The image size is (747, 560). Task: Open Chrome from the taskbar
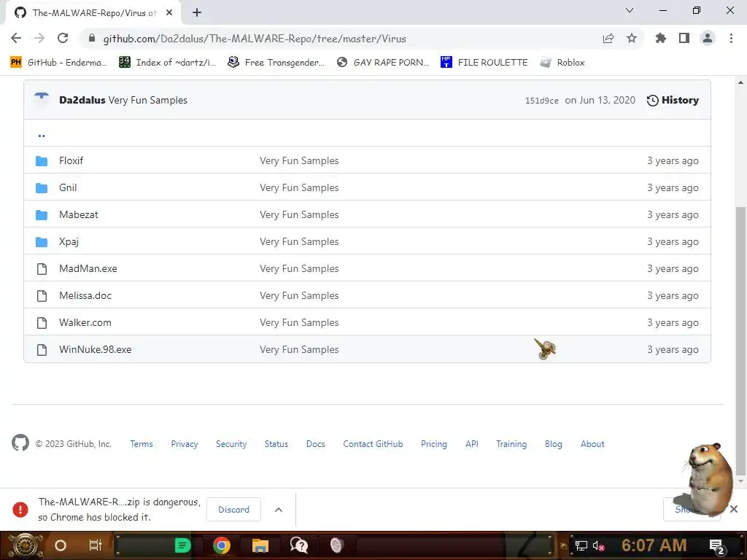coord(222,545)
